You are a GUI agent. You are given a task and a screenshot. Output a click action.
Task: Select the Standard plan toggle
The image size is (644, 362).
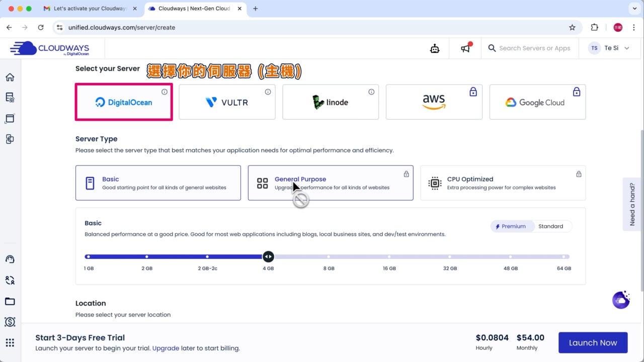pos(550,226)
